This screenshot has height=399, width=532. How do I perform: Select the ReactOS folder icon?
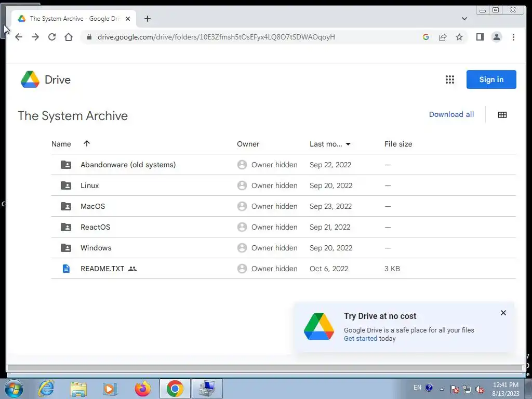[x=66, y=227]
